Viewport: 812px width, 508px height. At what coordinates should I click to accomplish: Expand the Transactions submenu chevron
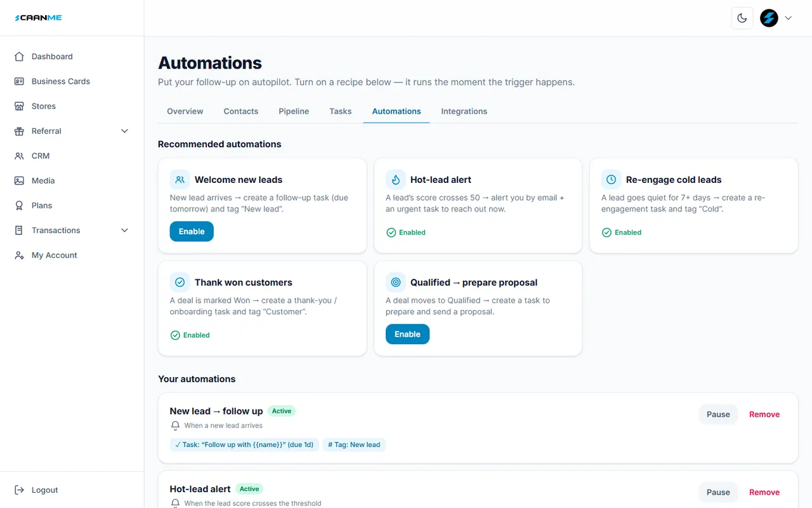[x=124, y=230]
